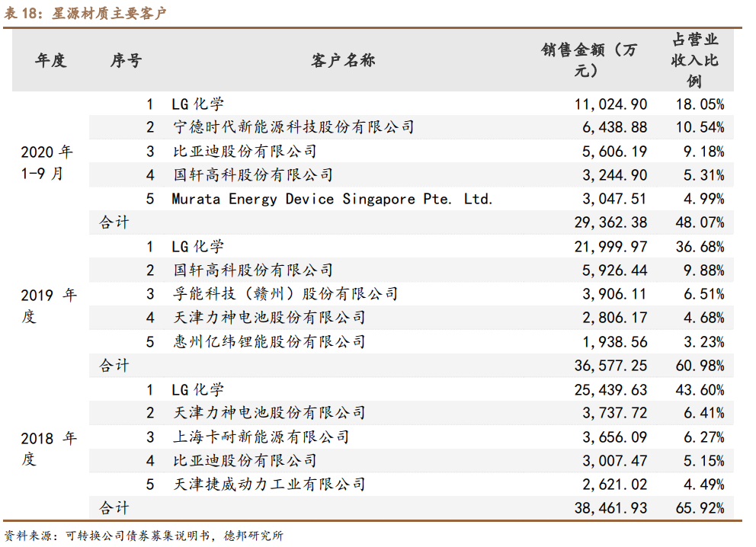
Task: Click LG化学 in the 11,024.90 row
Action: click(197, 104)
